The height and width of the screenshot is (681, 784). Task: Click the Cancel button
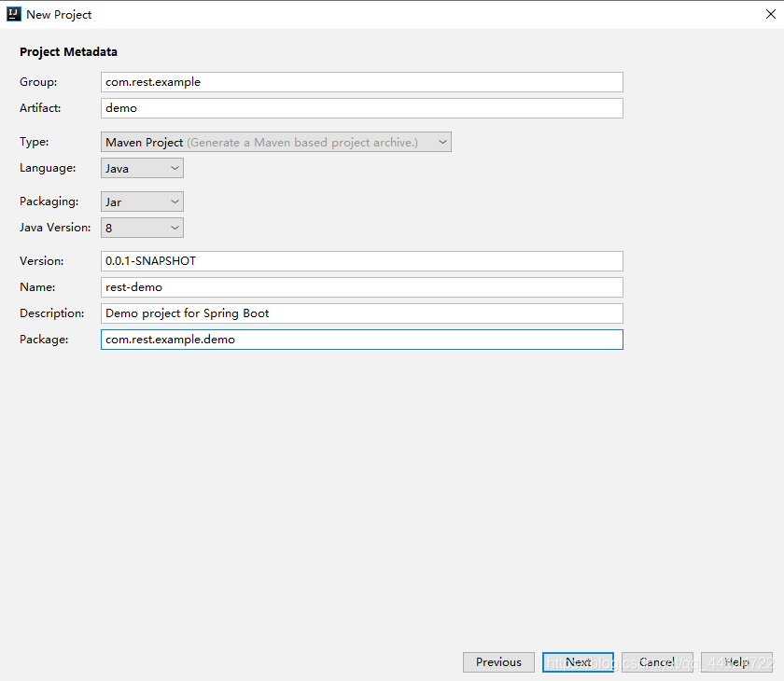657,662
